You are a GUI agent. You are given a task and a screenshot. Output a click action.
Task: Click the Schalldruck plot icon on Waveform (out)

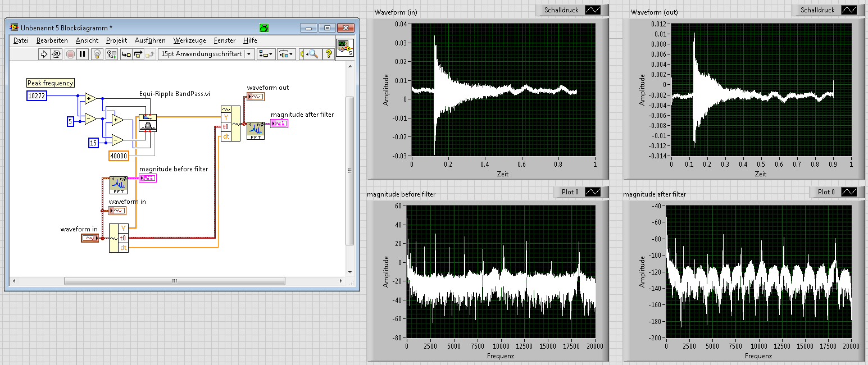click(x=848, y=10)
